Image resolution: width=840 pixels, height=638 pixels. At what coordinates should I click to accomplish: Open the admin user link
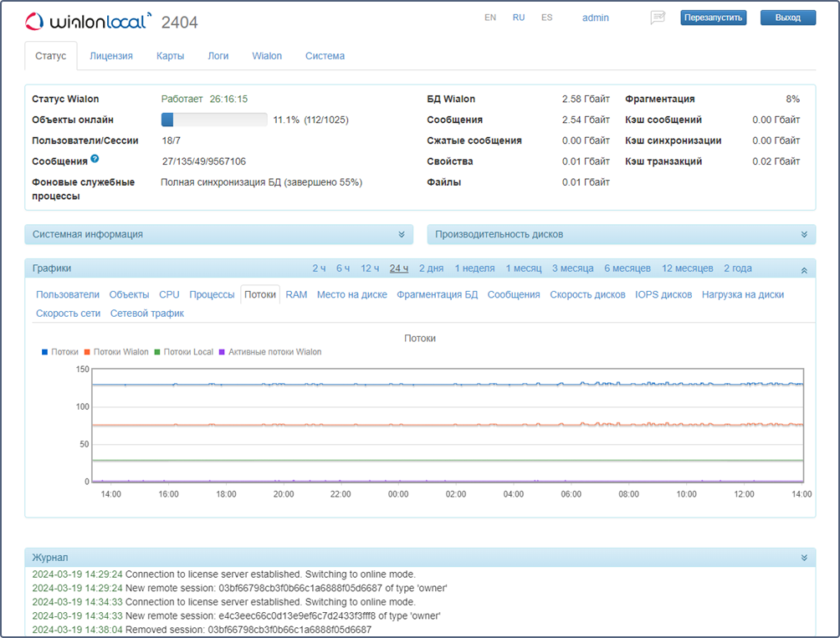[596, 18]
